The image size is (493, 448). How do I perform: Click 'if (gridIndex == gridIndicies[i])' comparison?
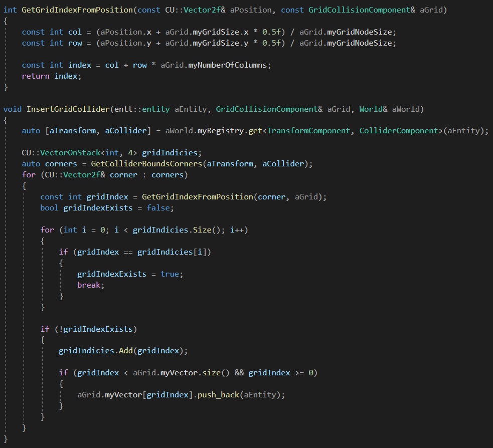tap(135, 252)
